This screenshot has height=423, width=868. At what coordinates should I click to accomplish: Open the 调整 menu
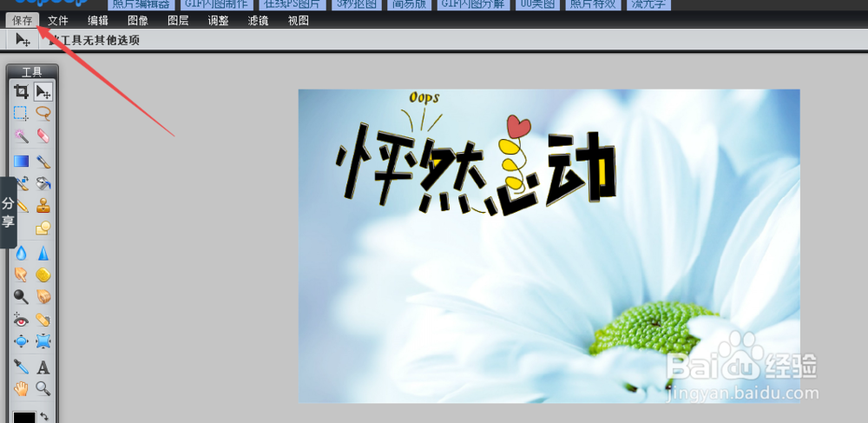pos(218,21)
